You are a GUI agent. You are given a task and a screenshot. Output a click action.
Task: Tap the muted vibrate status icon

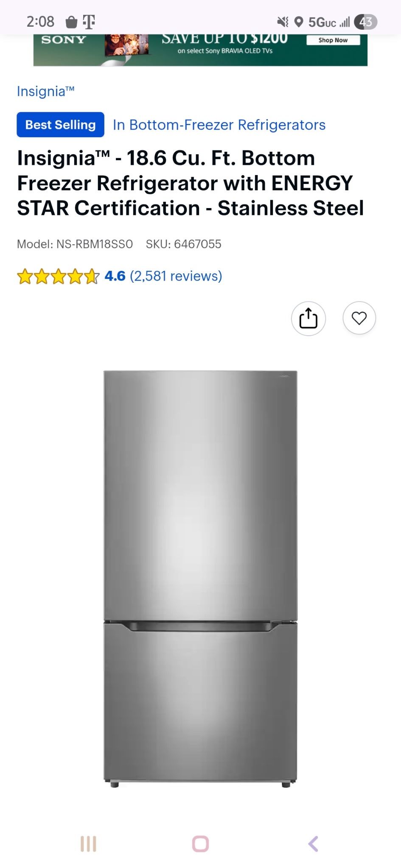pos(283,22)
